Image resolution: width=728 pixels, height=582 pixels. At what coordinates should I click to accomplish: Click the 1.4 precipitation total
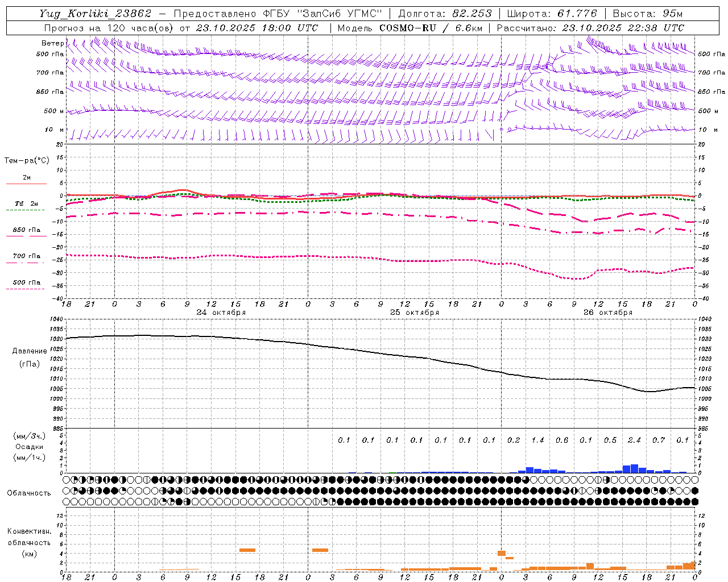click(537, 440)
